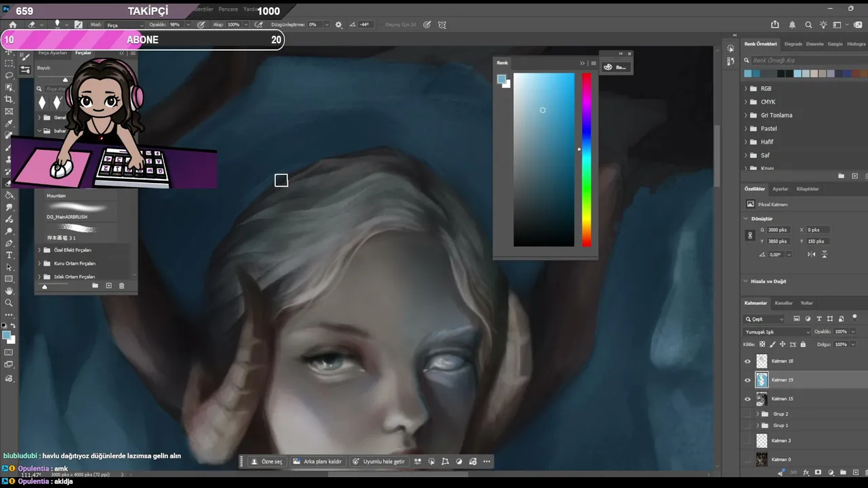This screenshot has width=868, height=488.
Task: Expand the Pastel swatch folder
Action: (x=746, y=129)
